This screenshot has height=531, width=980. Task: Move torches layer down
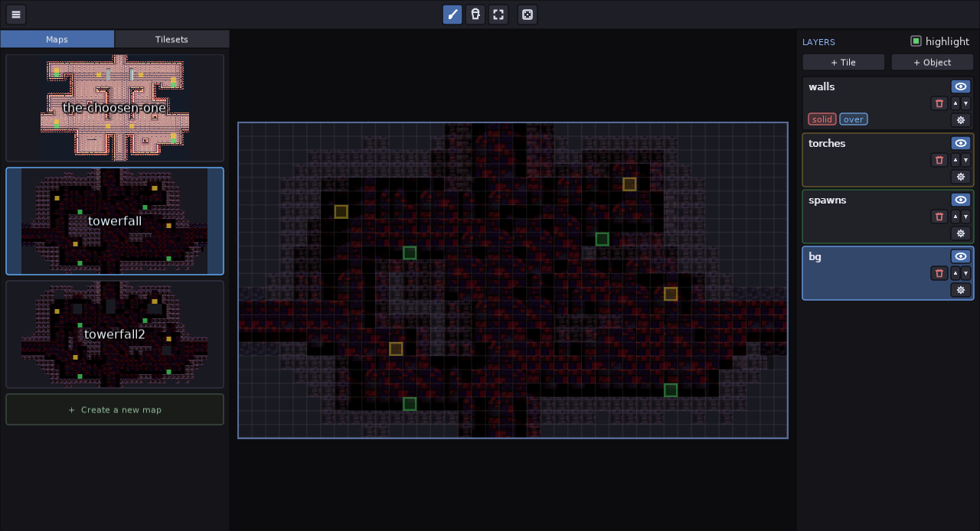[965, 160]
